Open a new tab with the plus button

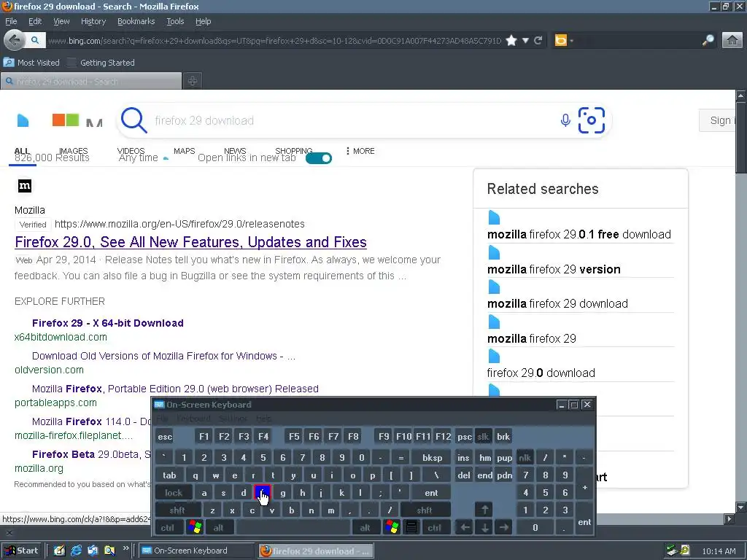(193, 81)
